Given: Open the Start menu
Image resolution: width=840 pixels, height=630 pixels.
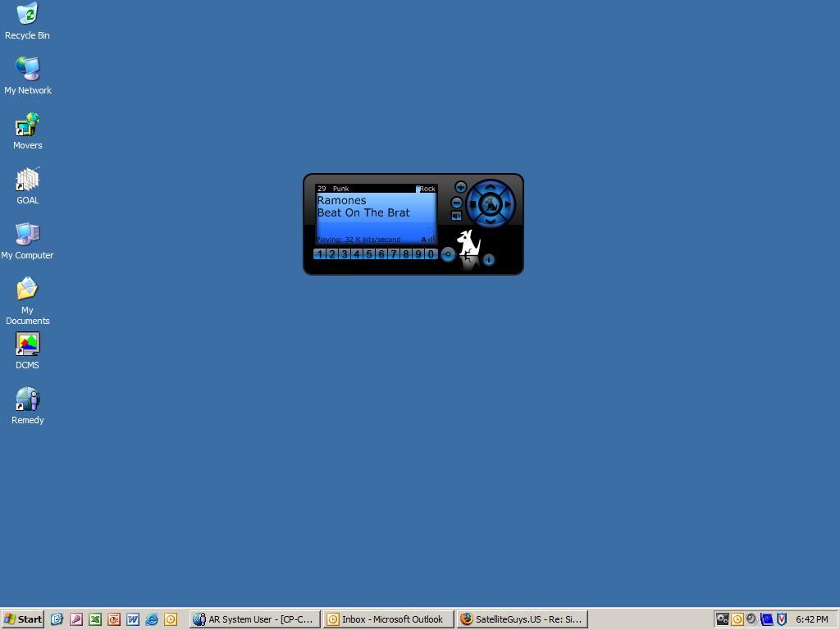Looking at the screenshot, I should [22, 619].
